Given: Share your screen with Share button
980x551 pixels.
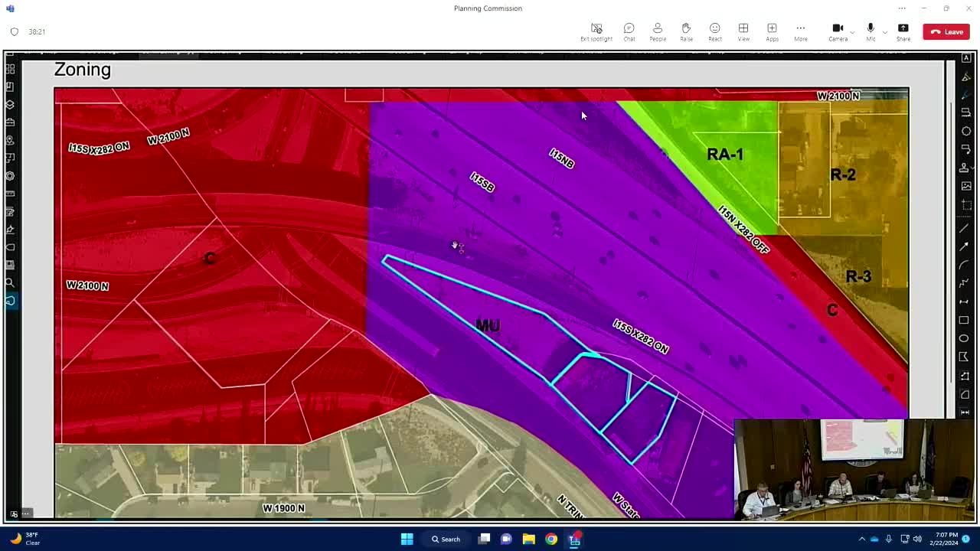Looking at the screenshot, I should tap(903, 31).
